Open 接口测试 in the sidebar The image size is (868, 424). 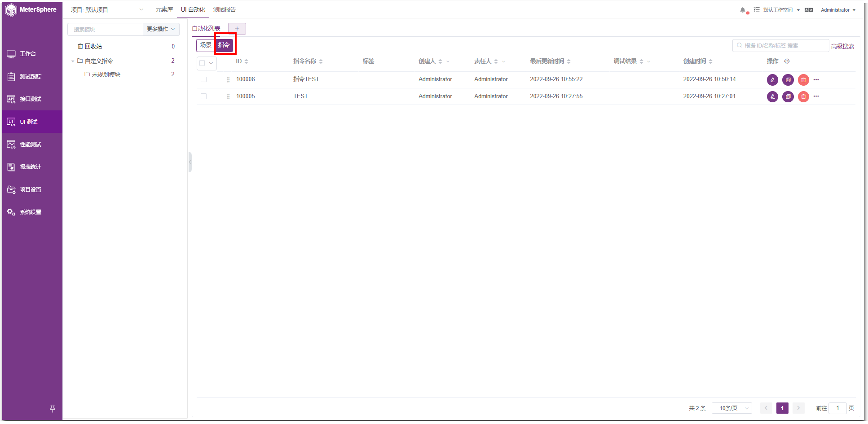click(x=32, y=99)
